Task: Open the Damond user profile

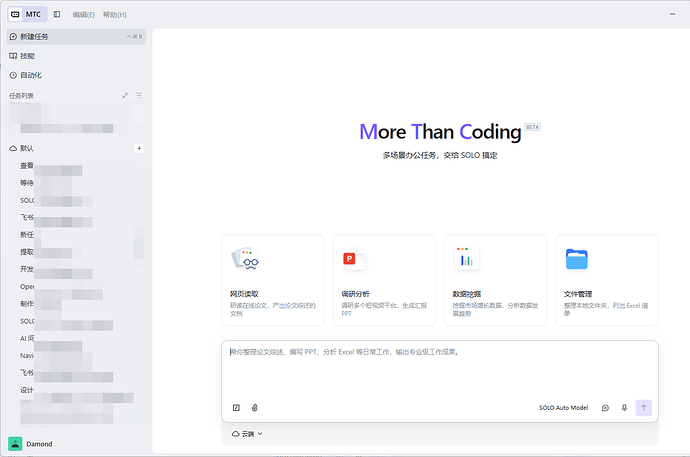Action: 31,444
